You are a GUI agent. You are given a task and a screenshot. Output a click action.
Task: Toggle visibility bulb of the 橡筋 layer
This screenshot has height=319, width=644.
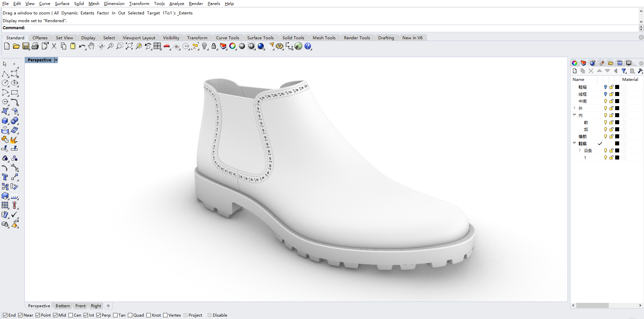coord(605,136)
